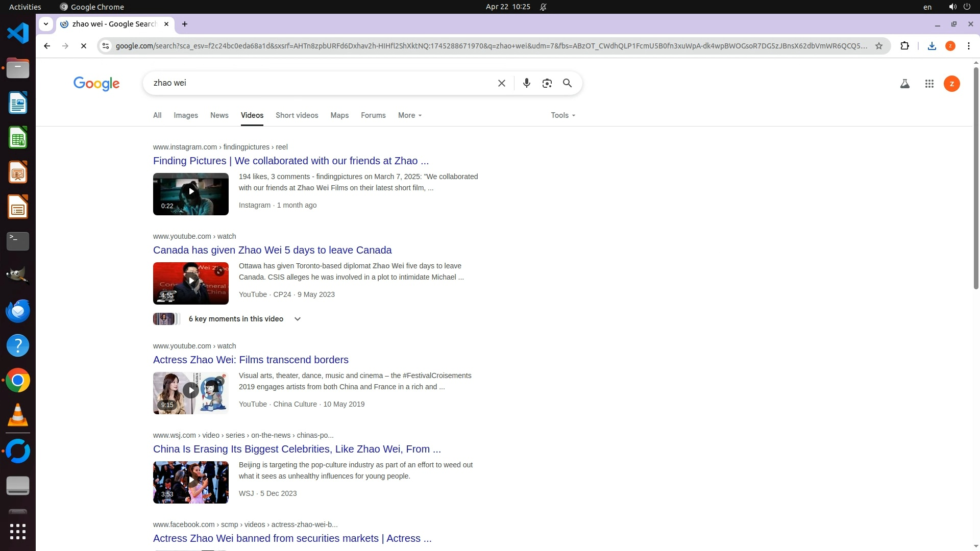Open the Google apps grid

coord(929,84)
